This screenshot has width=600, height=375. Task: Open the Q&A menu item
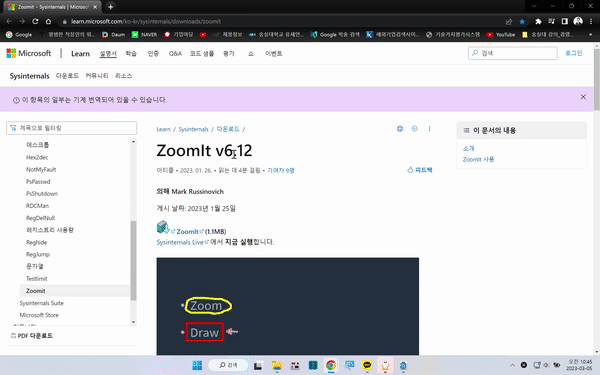[175, 54]
